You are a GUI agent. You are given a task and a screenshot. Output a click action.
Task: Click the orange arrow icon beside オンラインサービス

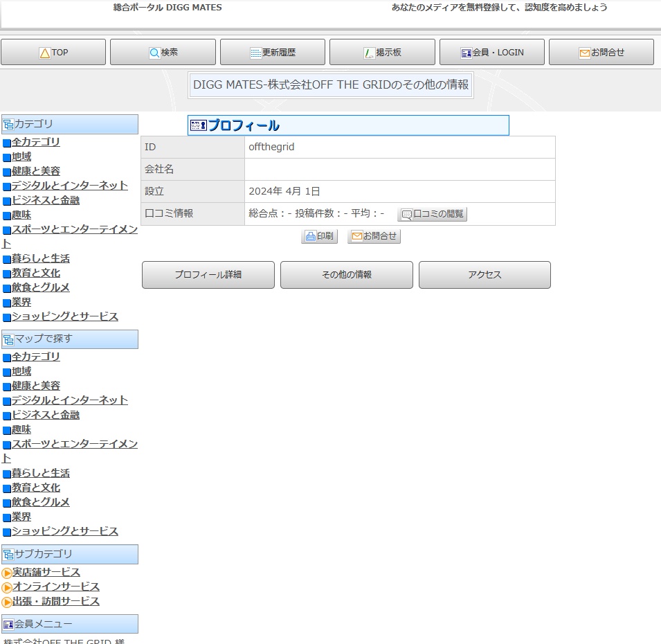(x=7, y=588)
